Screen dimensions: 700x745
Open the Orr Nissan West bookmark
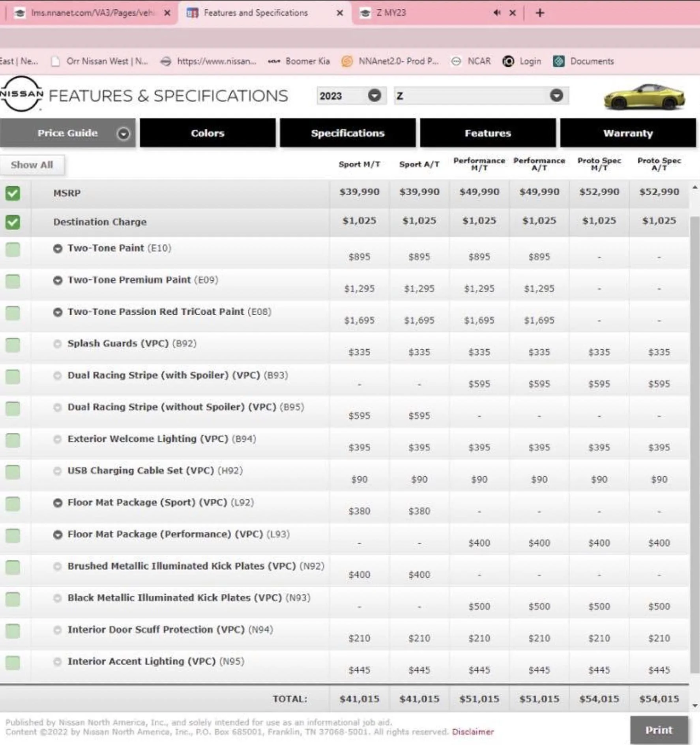[x=99, y=61]
